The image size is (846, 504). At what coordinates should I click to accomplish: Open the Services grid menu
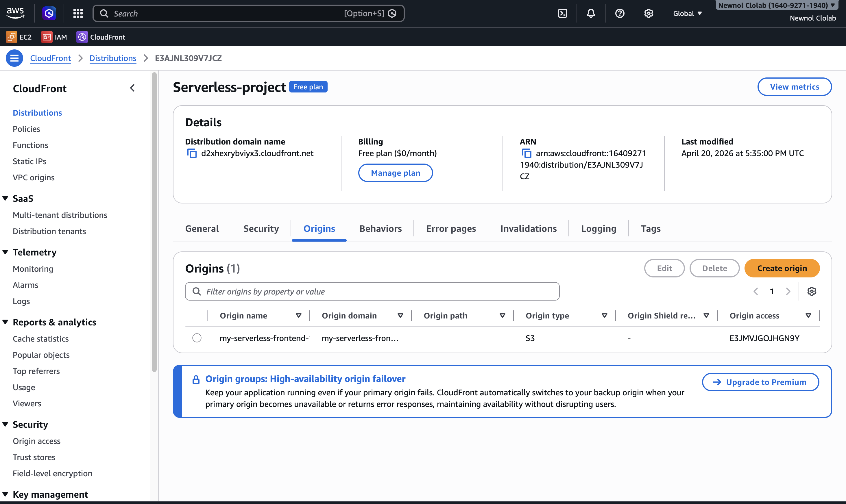(77, 13)
